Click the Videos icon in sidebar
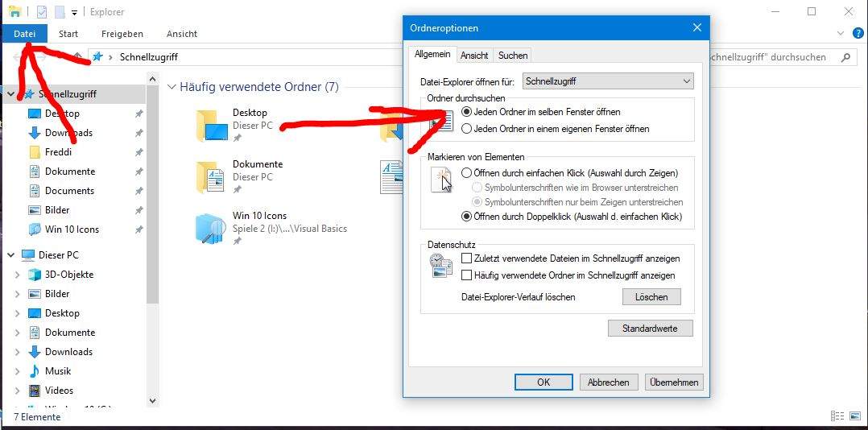868x430 pixels. 35,391
